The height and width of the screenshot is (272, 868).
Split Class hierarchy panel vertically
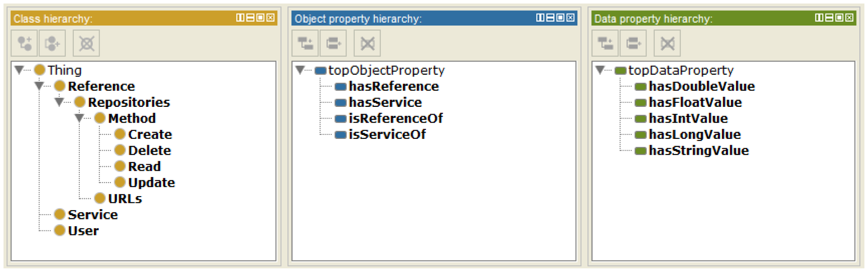pyautogui.click(x=240, y=18)
